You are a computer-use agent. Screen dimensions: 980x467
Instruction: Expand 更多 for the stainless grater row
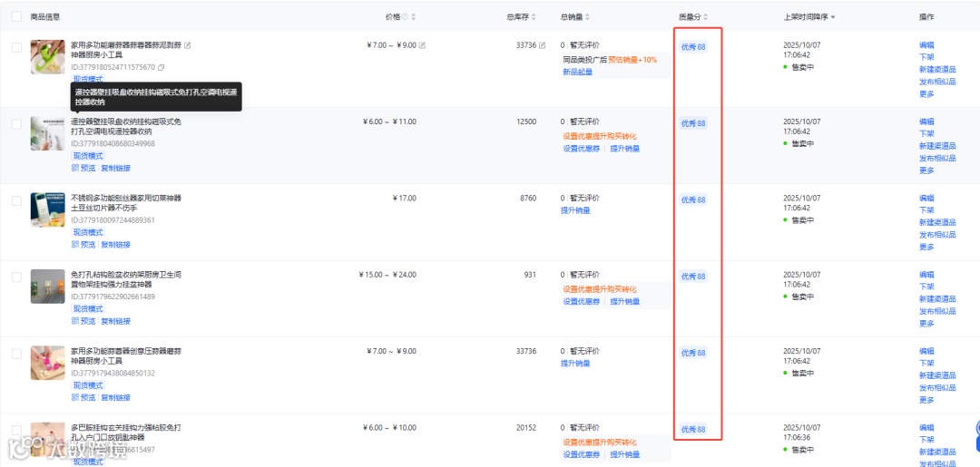(x=926, y=247)
